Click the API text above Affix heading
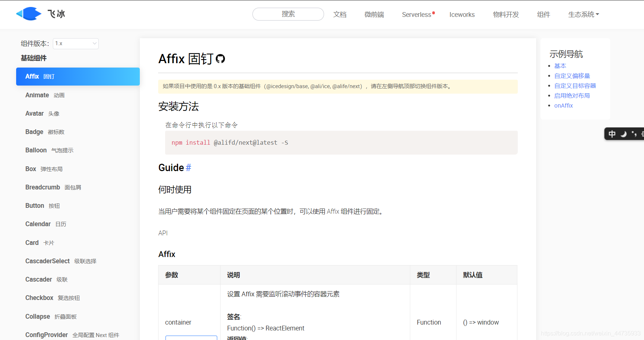The height and width of the screenshot is (340, 644). [x=163, y=233]
